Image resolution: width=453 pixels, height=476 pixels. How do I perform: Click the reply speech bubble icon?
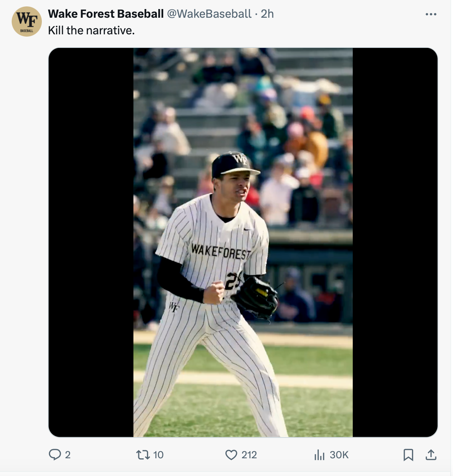pos(55,455)
